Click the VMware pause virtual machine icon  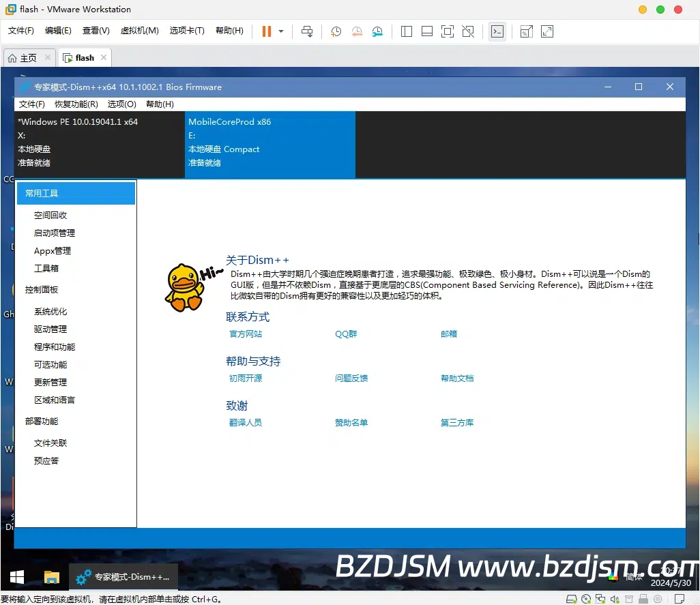[267, 31]
